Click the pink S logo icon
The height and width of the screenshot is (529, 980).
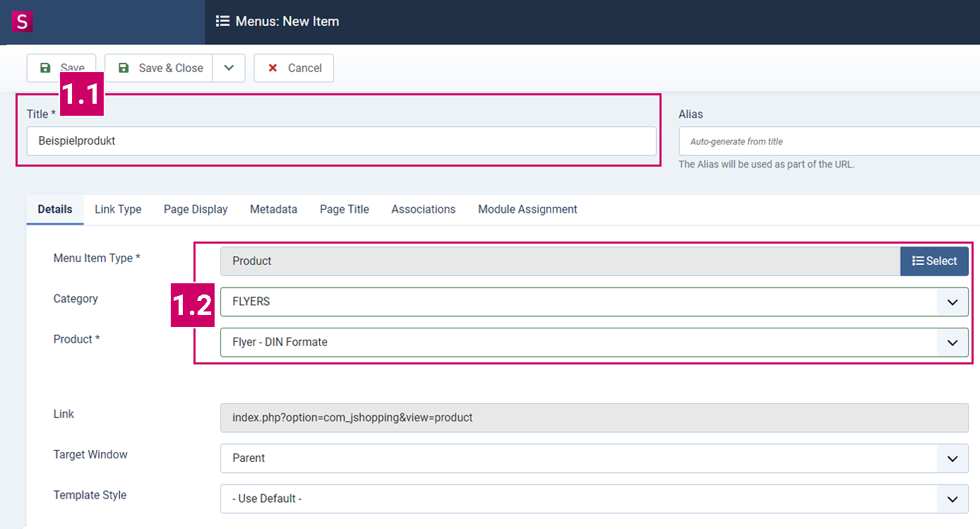pos(23,21)
